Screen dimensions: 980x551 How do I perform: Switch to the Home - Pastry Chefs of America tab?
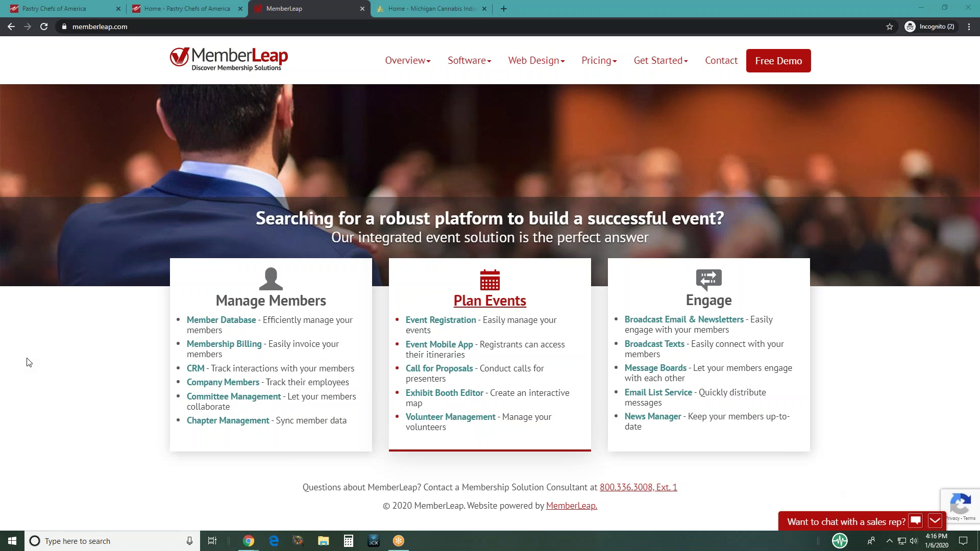pos(187,9)
